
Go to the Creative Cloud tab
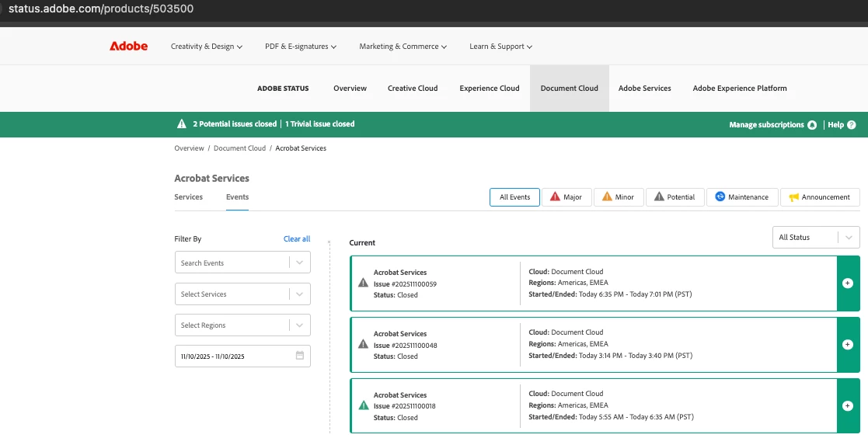click(413, 88)
